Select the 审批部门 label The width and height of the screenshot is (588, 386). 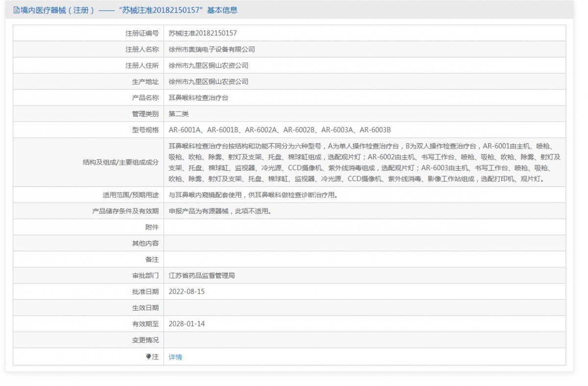146,276
